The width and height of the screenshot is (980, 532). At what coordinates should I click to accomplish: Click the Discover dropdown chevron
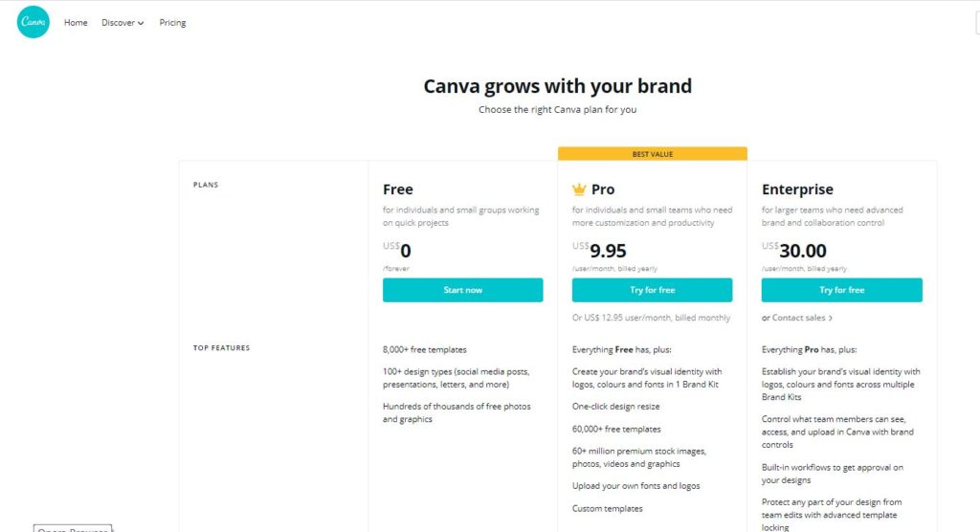(141, 23)
